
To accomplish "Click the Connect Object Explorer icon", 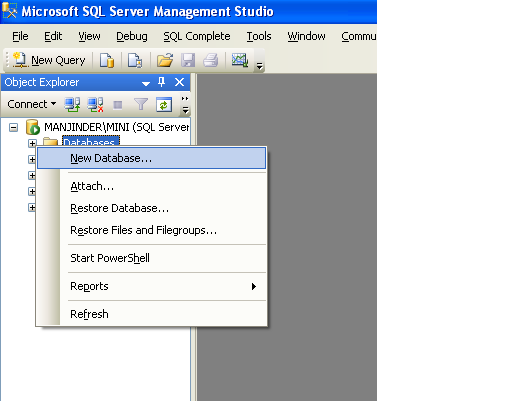I will [72, 105].
